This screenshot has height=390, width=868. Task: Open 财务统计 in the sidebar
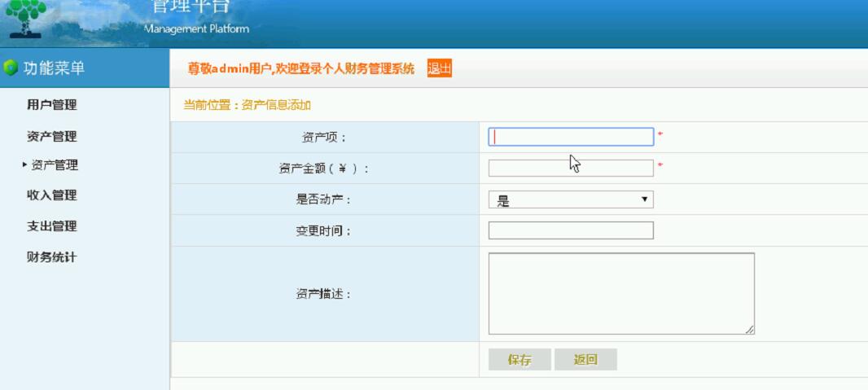tap(52, 257)
